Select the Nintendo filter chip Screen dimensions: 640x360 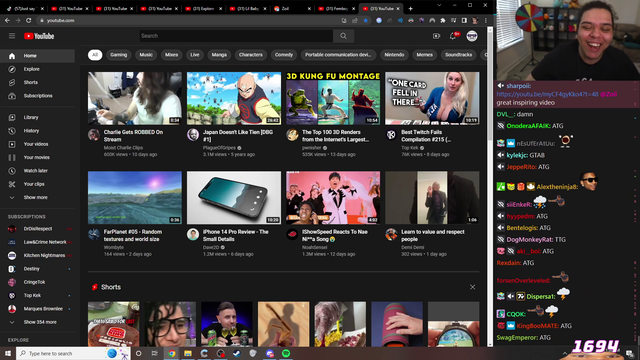394,55
